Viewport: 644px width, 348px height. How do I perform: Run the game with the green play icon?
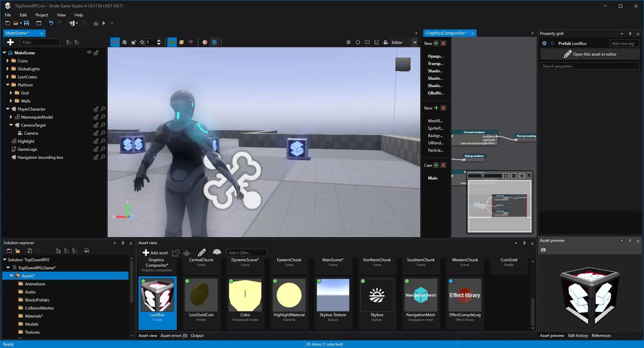tap(104, 23)
